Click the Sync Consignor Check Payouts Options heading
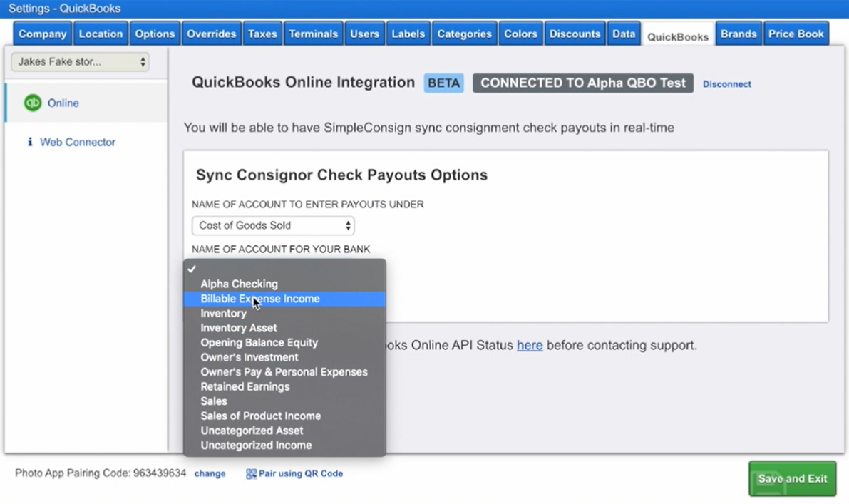This screenshot has width=849, height=504. click(341, 175)
